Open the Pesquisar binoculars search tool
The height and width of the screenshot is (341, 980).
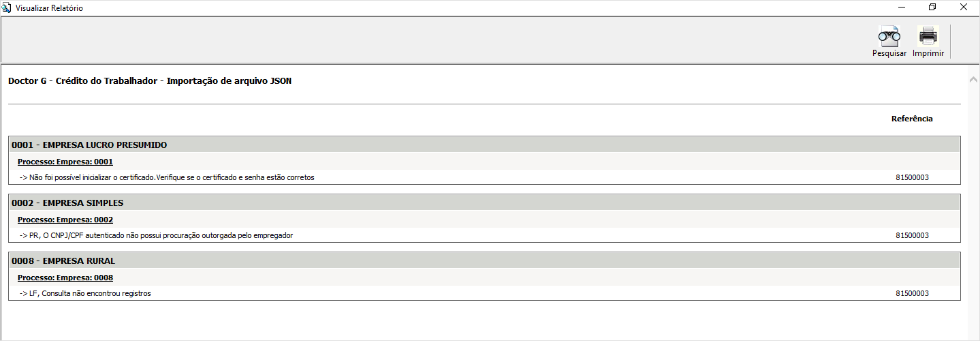[x=889, y=42]
